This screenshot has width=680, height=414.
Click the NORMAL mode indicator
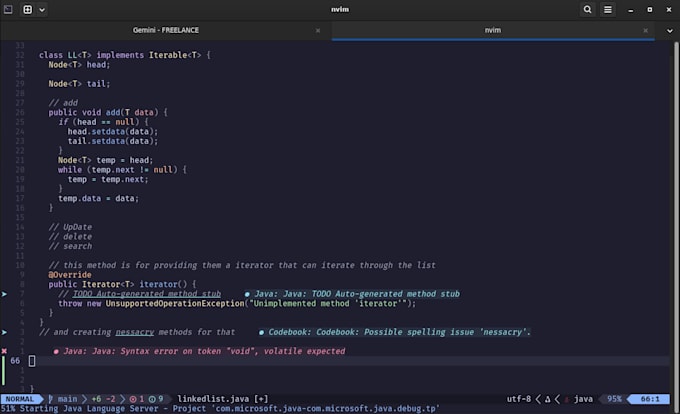coord(20,399)
